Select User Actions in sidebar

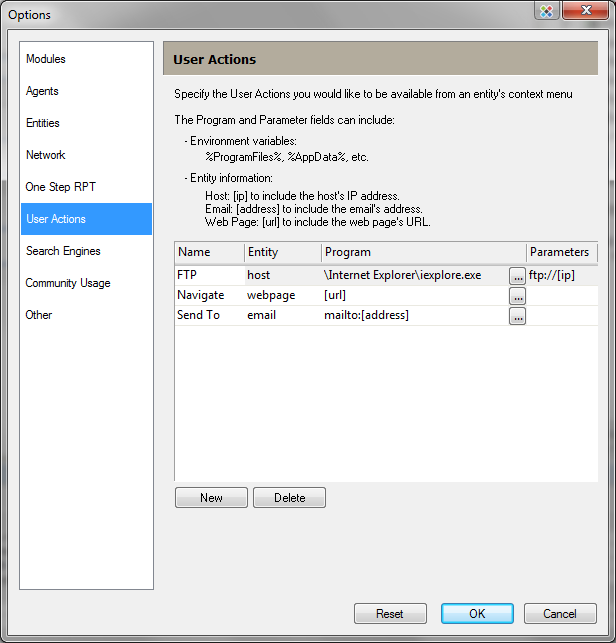point(86,219)
